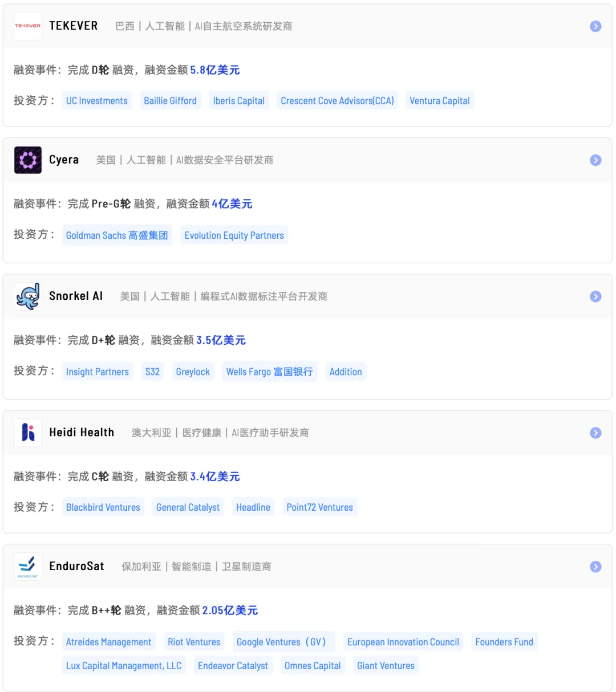This screenshot has height=692, width=616.
Task: Select the Greylock investor tag
Action: point(193,372)
